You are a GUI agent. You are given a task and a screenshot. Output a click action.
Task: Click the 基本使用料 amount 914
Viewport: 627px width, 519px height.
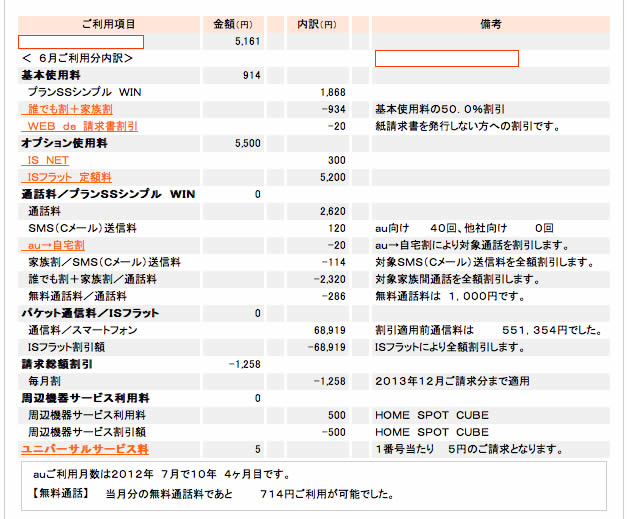(252, 75)
